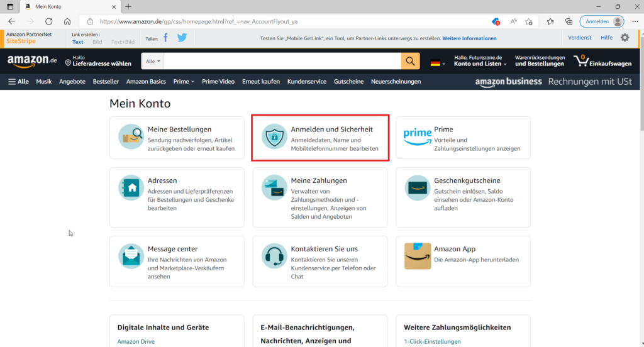This screenshot has width=644, height=347.
Task: Click the amazon business banner
Action: coord(553,82)
